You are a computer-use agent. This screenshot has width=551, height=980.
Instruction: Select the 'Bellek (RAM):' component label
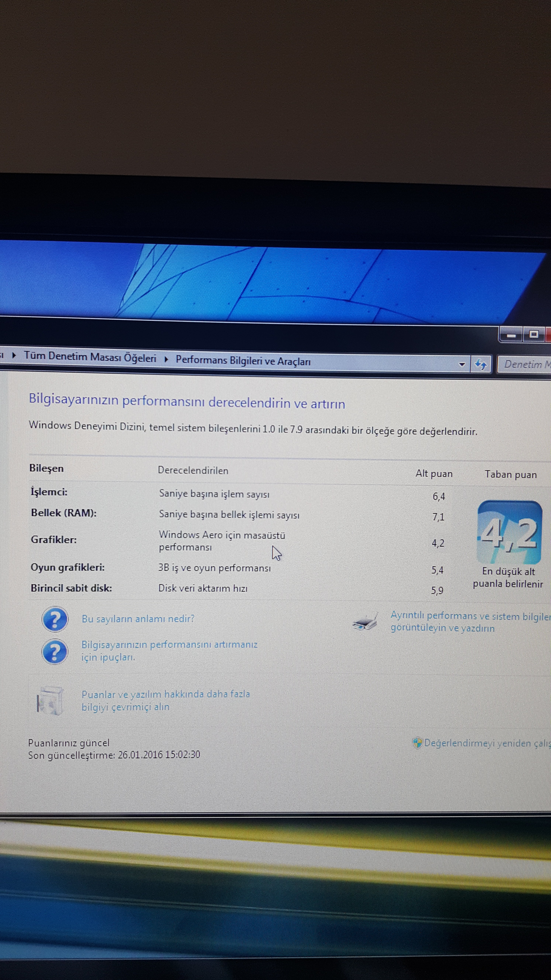(x=64, y=513)
